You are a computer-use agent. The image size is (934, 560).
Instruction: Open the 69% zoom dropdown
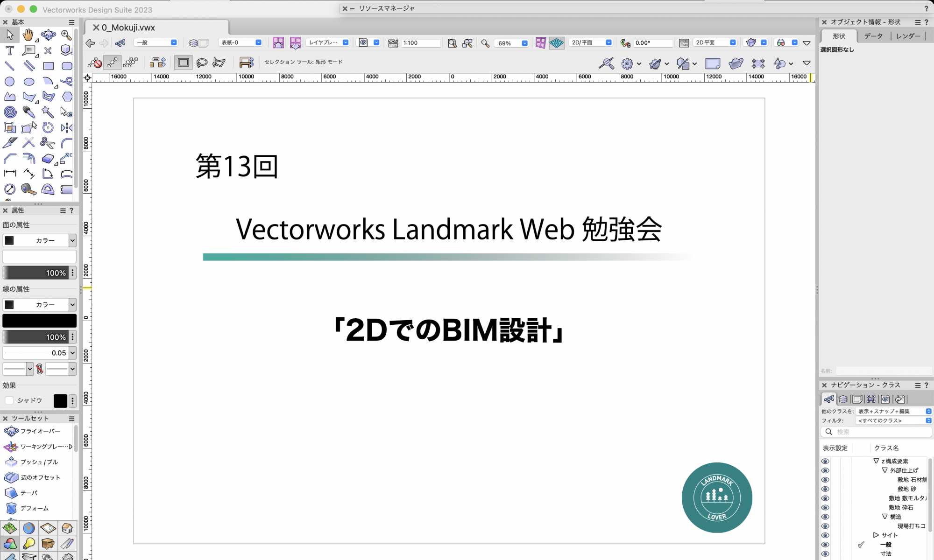(x=524, y=43)
